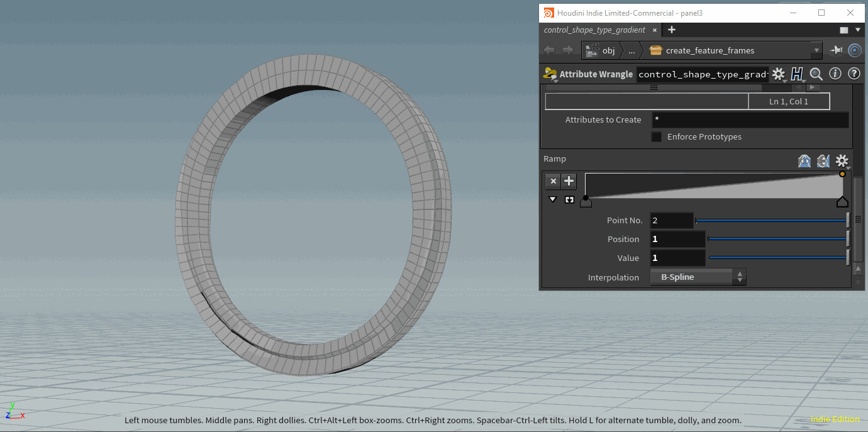Click the Houdini online help H icon

[798, 74]
